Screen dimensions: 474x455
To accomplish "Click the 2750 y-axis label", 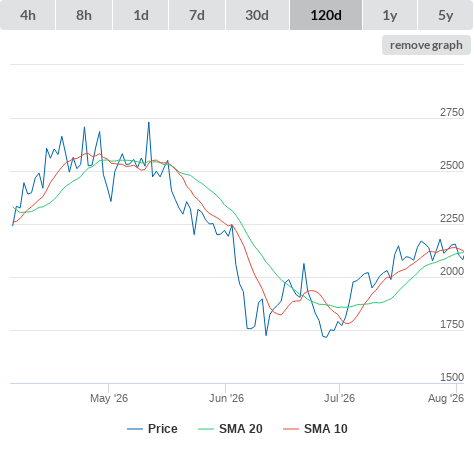I will coord(452,112).
